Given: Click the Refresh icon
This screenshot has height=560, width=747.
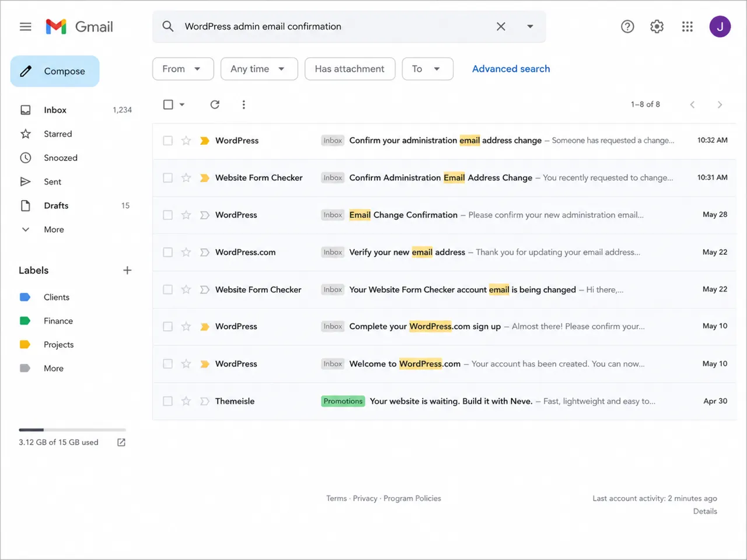Looking at the screenshot, I should click(215, 104).
